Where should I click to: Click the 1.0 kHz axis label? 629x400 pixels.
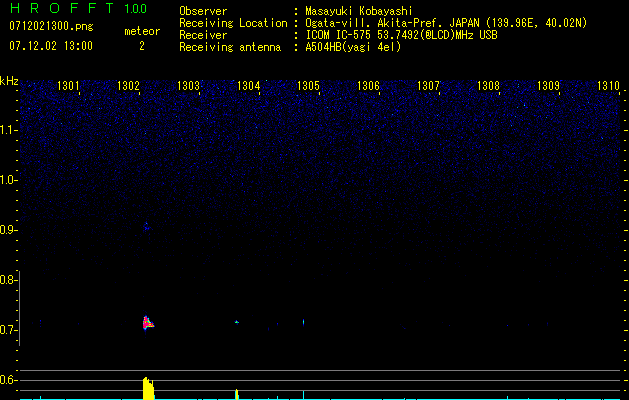pos(8,180)
